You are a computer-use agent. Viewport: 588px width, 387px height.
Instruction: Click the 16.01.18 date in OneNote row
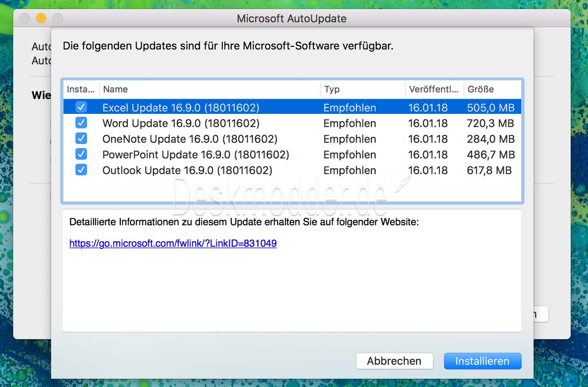[x=428, y=139]
